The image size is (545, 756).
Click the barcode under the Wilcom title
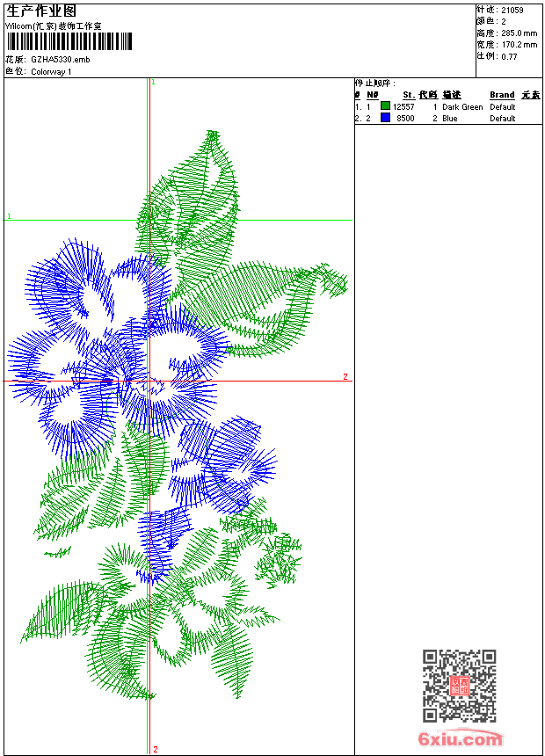click(69, 42)
